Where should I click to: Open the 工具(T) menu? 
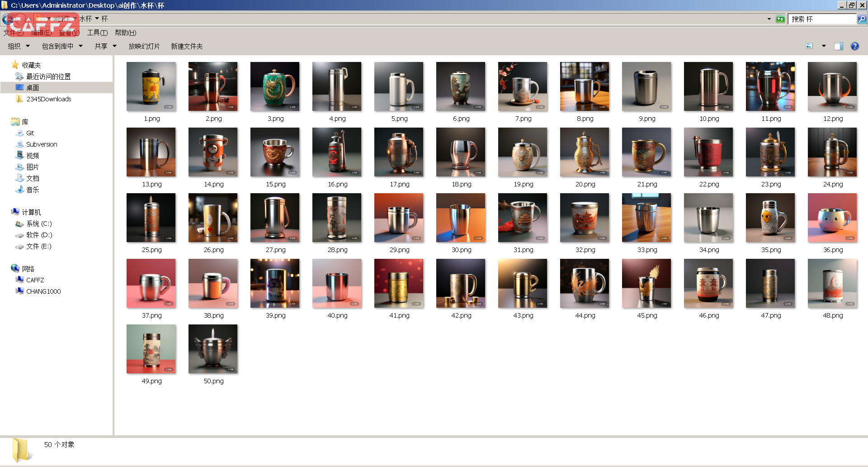tap(97, 33)
